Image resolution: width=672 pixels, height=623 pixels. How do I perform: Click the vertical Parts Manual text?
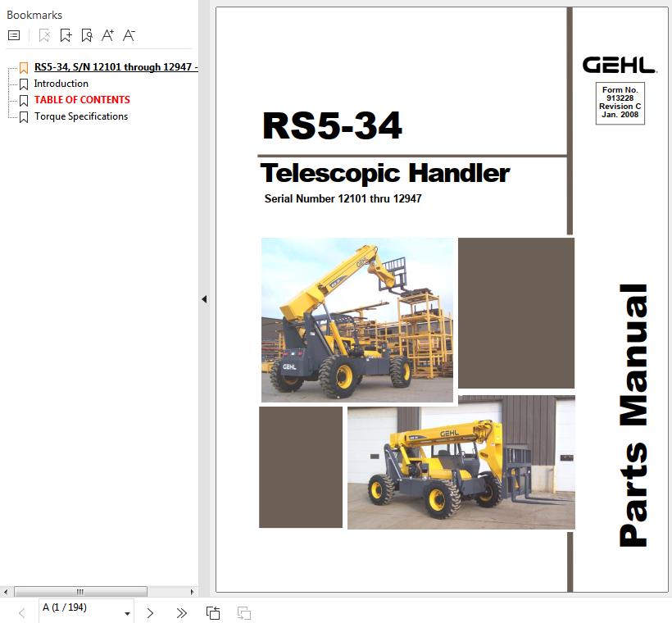(x=633, y=415)
